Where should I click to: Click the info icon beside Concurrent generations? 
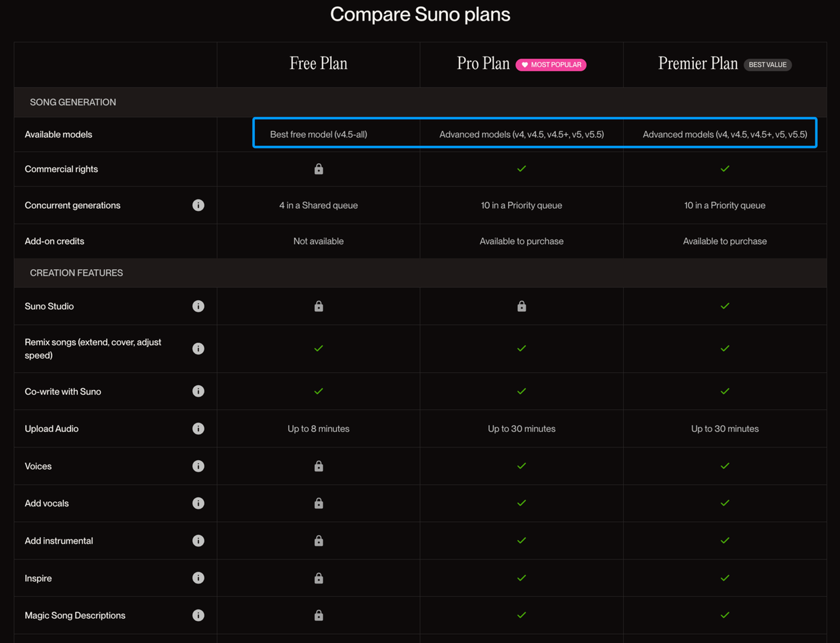coord(198,205)
